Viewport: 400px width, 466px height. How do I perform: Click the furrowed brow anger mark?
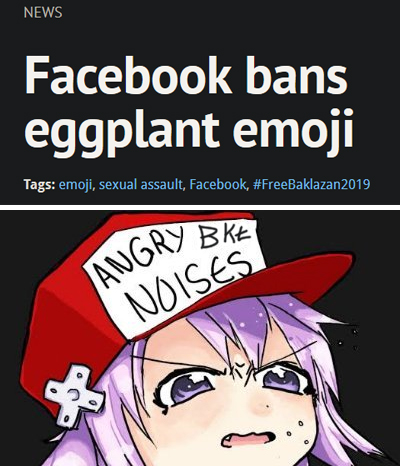[x=239, y=369]
